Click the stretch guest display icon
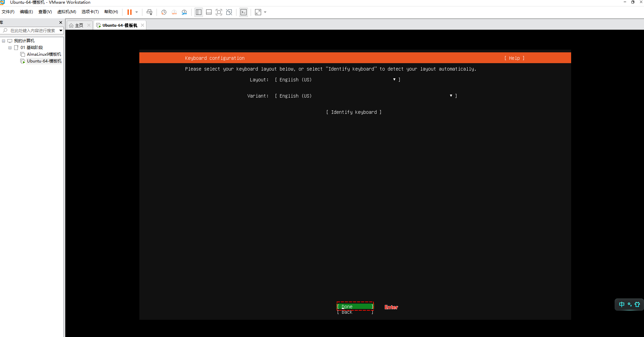 [x=258, y=12]
